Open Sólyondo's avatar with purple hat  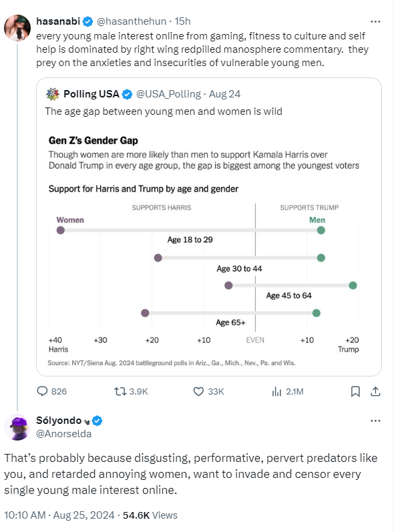[17, 427]
